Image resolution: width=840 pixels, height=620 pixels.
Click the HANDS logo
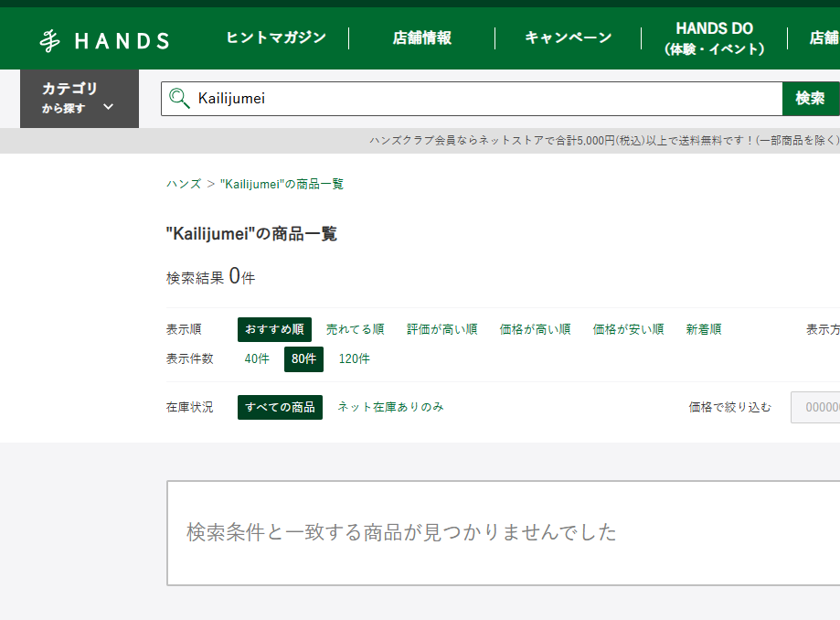tap(104, 40)
